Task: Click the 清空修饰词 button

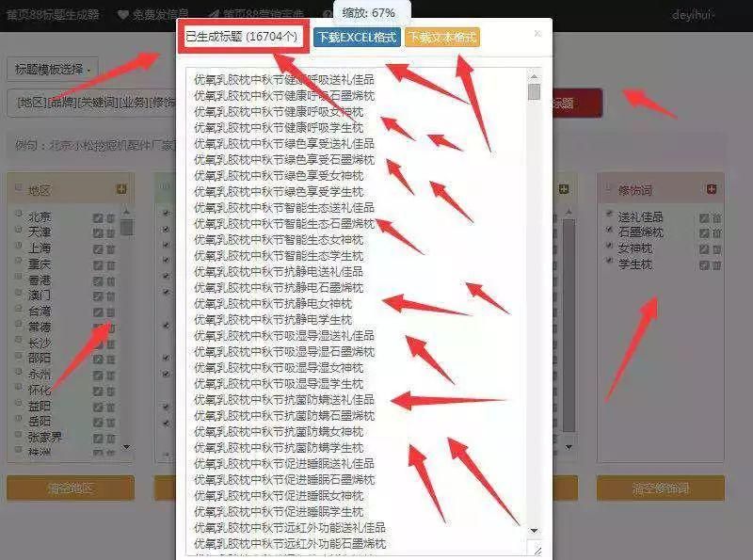Action: (x=661, y=488)
